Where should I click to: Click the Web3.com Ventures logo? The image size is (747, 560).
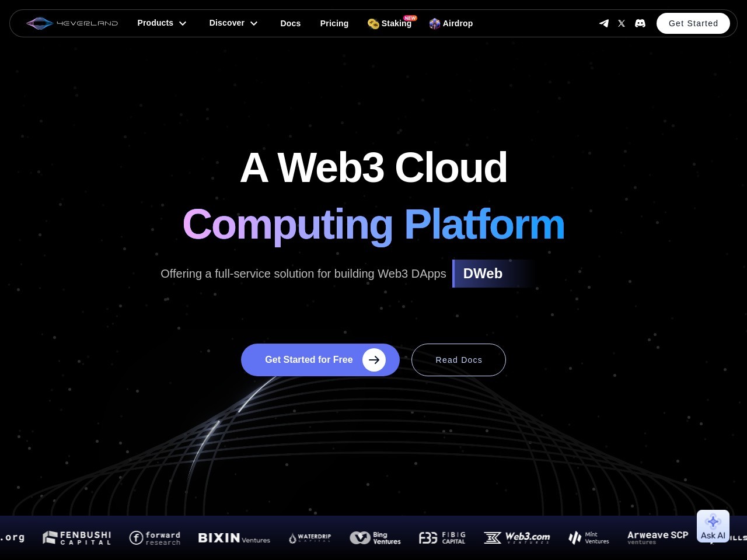(x=517, y=537)
